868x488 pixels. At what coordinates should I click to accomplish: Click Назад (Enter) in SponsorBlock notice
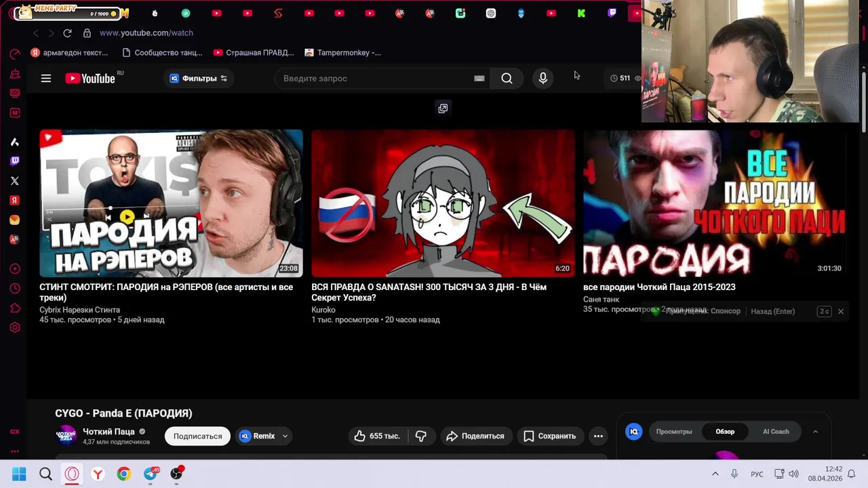[x=772, y=312]
